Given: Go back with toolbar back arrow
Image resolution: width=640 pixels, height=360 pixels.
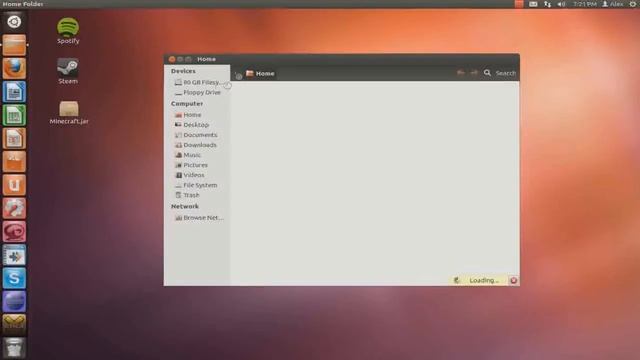Looking at the screenshot, I should click(x=461, y=73).
